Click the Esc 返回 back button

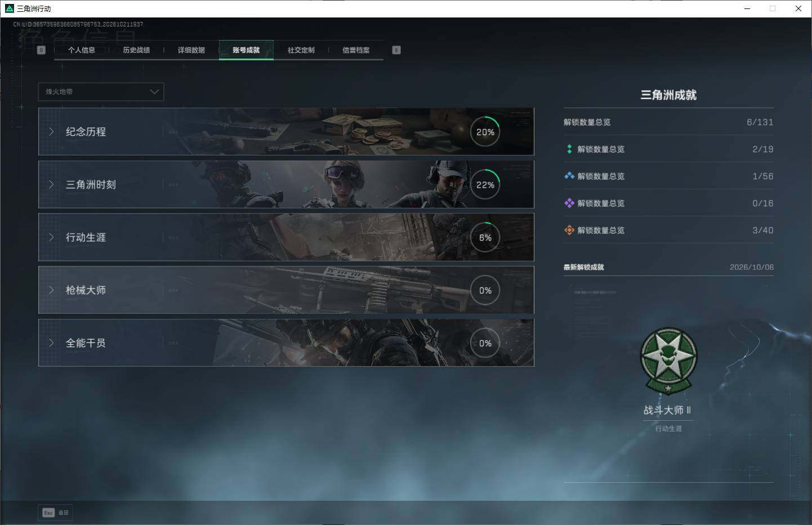click(x=55, y=513)
